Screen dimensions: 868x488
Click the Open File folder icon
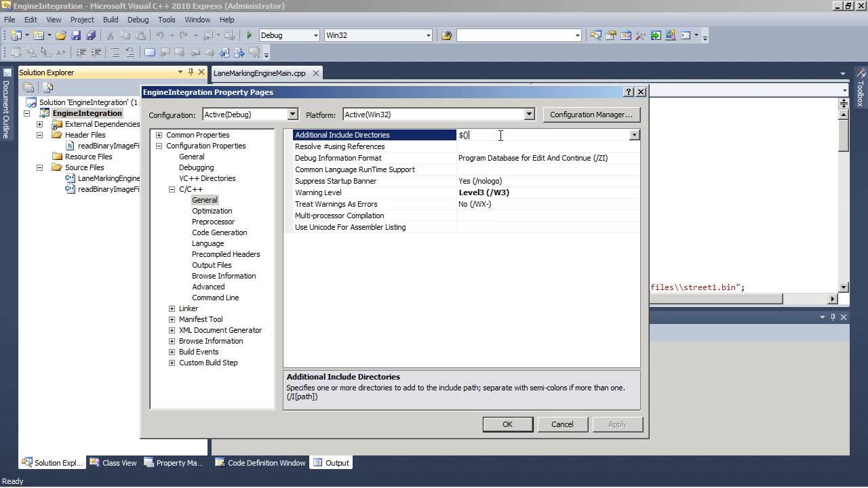[x=61, y=35]
